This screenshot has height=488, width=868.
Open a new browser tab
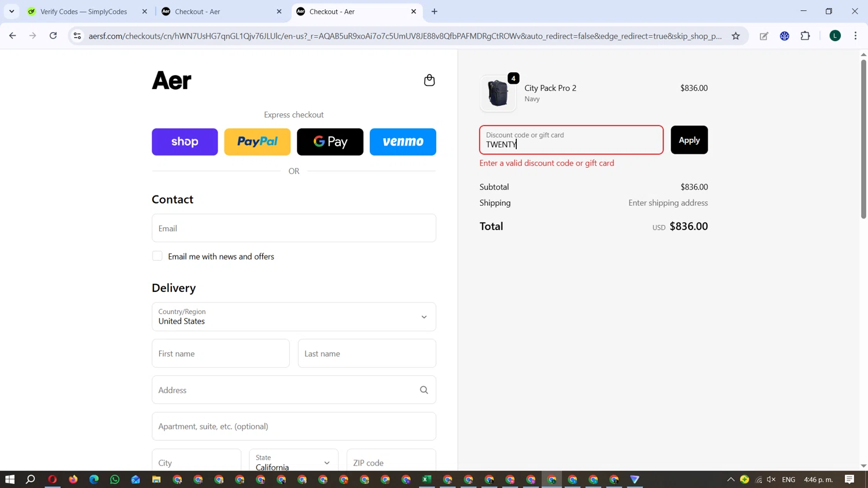coord(435,12)
